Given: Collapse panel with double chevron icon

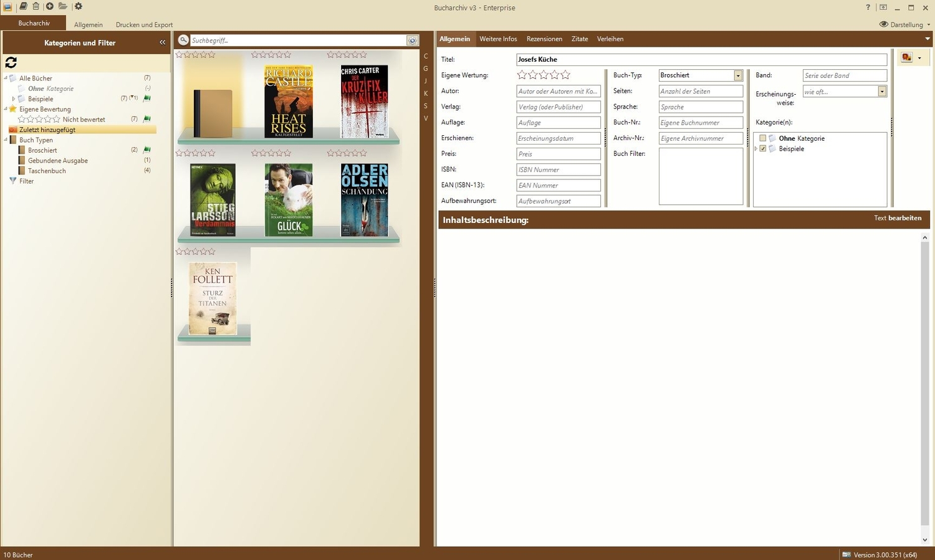Looking at the screenshot, I should [163, 42].
